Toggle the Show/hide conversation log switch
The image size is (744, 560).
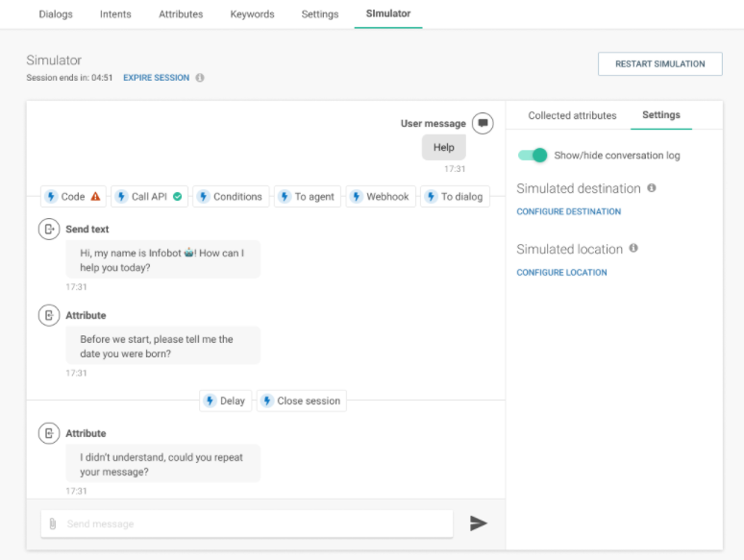tap(533, 156)
